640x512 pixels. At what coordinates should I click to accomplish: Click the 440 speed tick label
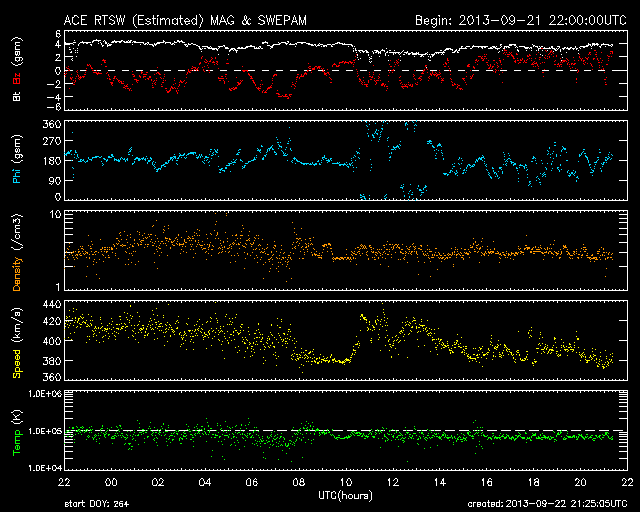[x=50, y=303]
